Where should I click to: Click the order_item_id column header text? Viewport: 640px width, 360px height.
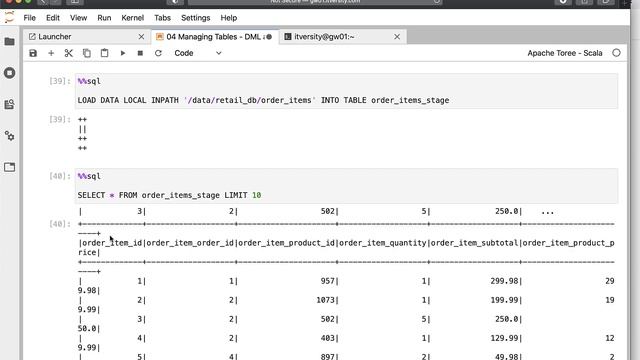point(112,243)
